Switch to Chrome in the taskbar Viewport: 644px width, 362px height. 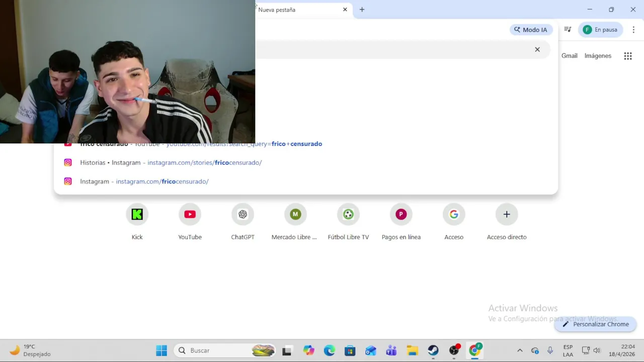pos(474,350)
